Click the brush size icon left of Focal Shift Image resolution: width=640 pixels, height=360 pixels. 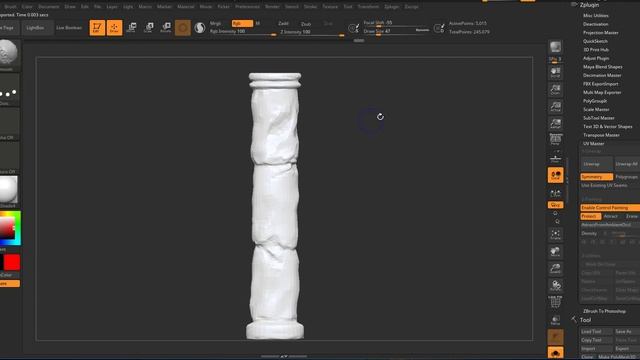[353, 28]
